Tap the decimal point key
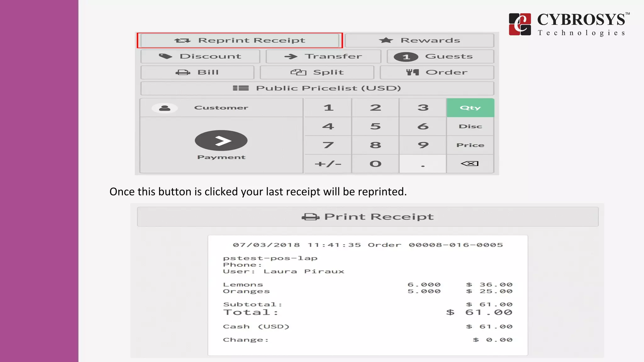Viewport: 644px width, 362px height. (423, 164)
